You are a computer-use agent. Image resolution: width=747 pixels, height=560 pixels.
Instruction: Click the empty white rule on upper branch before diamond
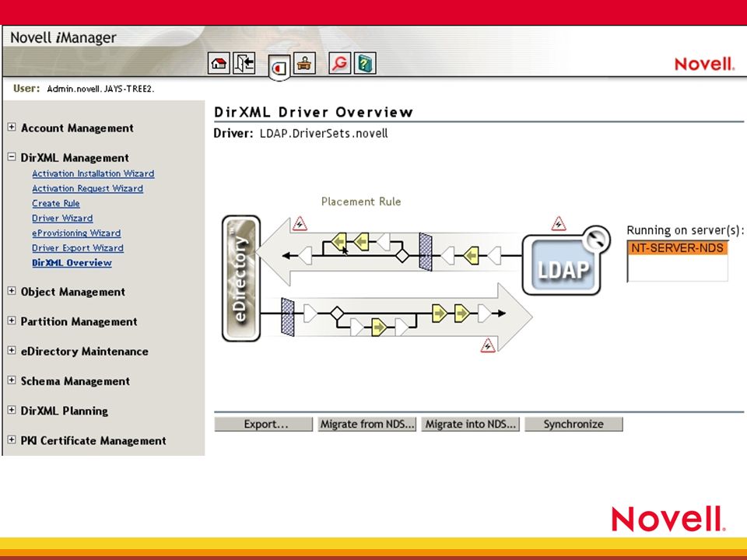click(x=384, y=242)
